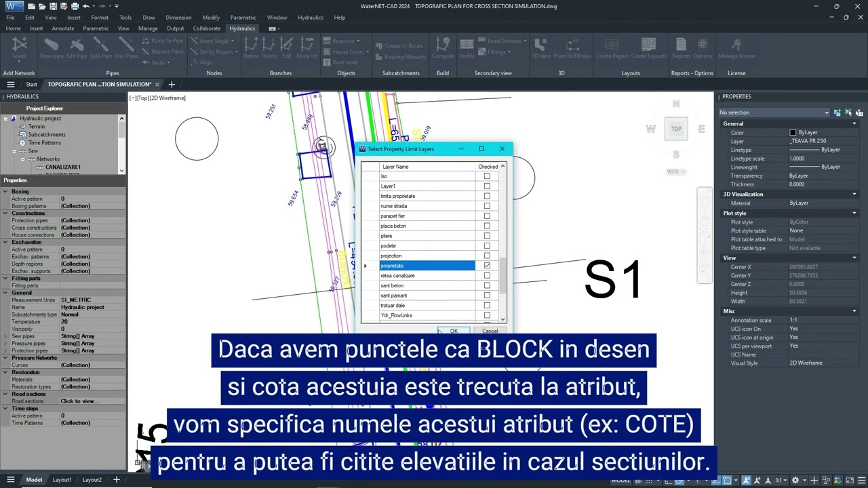Click the Create Layouts icon

tap(648, 47)
